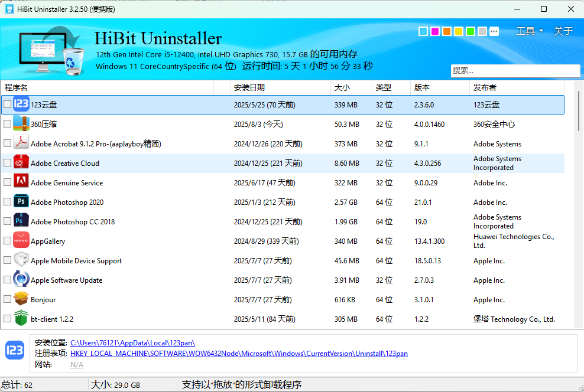The height and width of the screenshot is (392, 584).
Task: Click the Adobe Photoshop CC 2018 icon
Action: pyautogui.click(x=21, y=221)
